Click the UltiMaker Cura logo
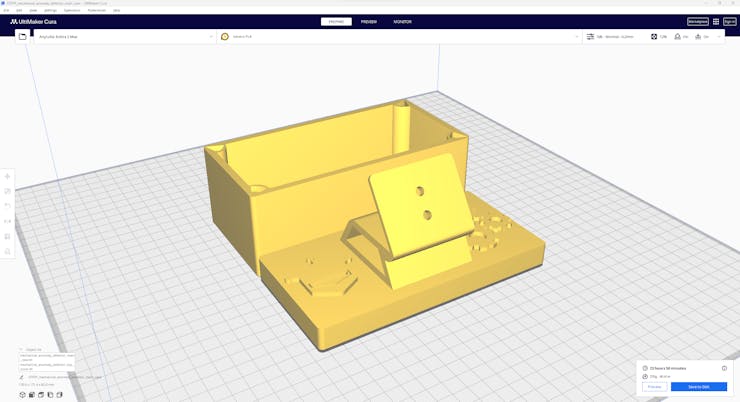 pos(34,22)
